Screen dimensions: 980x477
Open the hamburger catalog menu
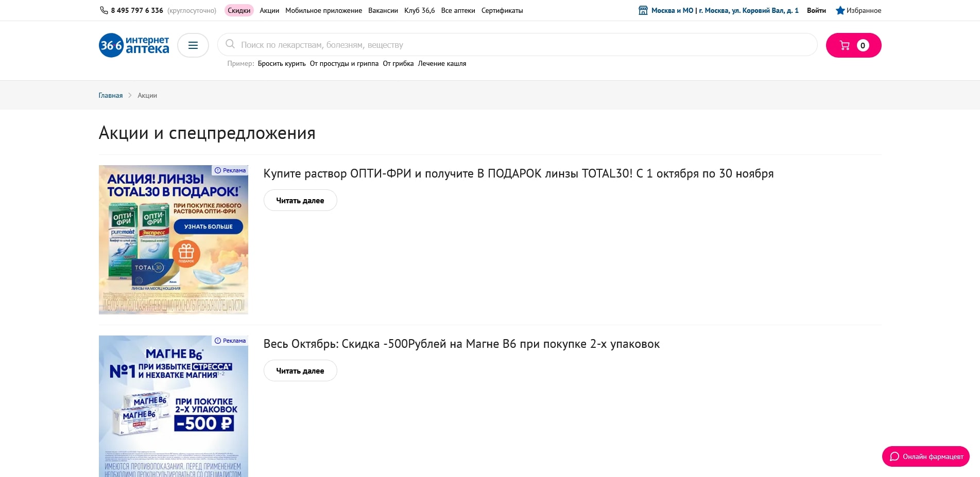point(193,45)
